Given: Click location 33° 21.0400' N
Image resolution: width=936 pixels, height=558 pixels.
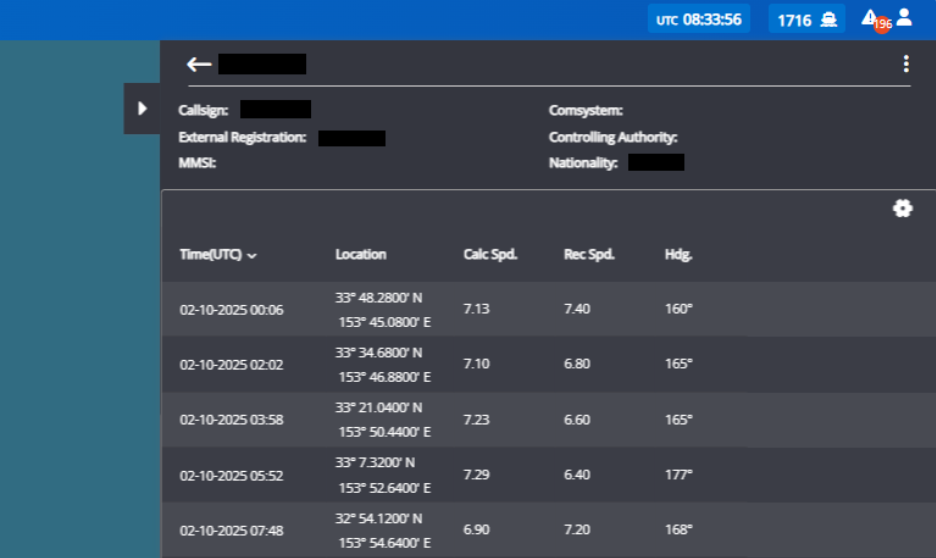Looking at the screenshot, I should (x=378, y=408).
